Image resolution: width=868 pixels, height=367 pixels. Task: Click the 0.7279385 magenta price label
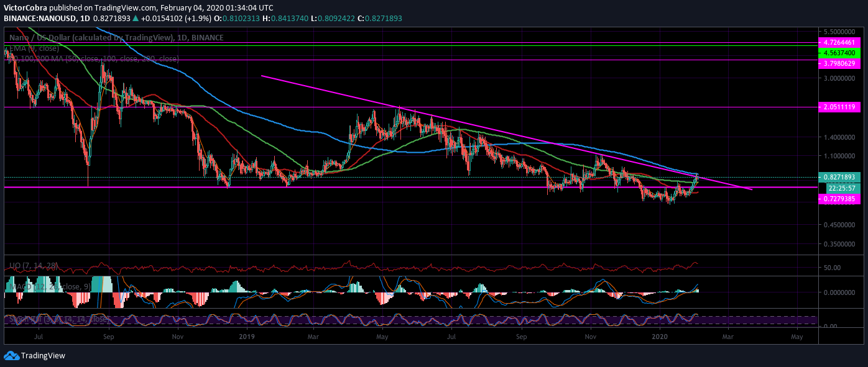point(839,198)
